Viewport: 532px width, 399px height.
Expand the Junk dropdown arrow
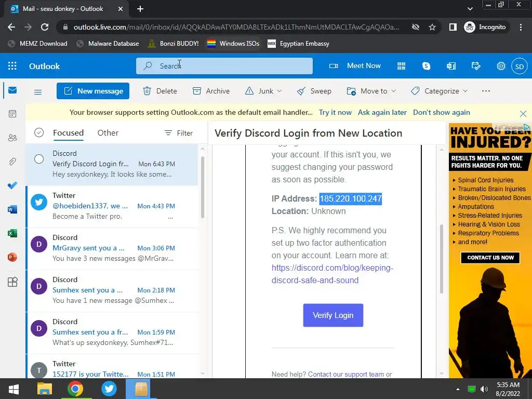[279, 91]
